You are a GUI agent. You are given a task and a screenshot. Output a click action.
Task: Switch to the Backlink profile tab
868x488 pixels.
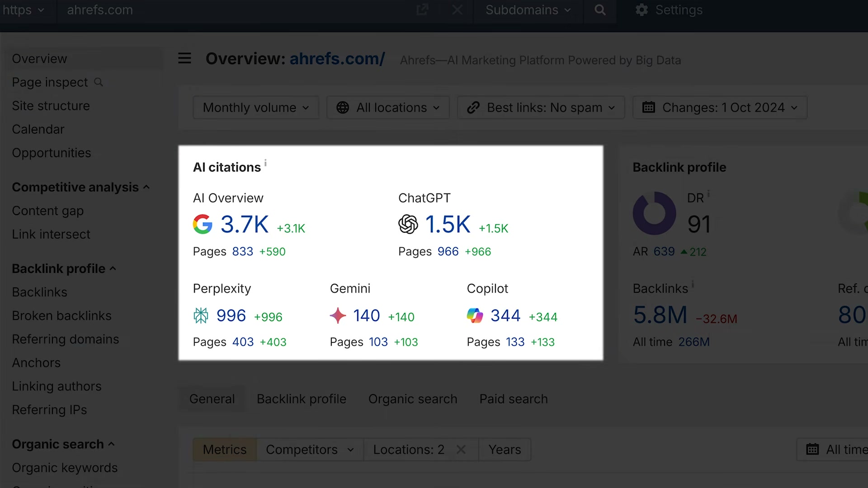coord(302,399)
